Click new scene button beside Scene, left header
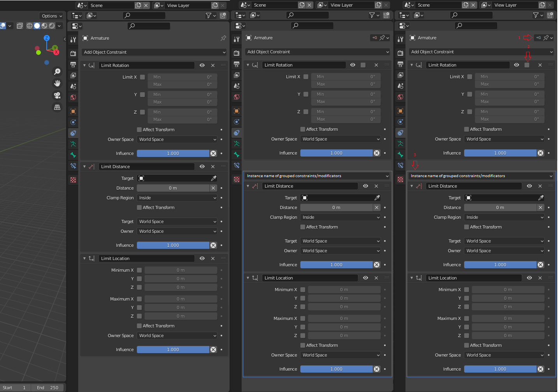The width and height of the screenshot is (558, 392). 138,5
